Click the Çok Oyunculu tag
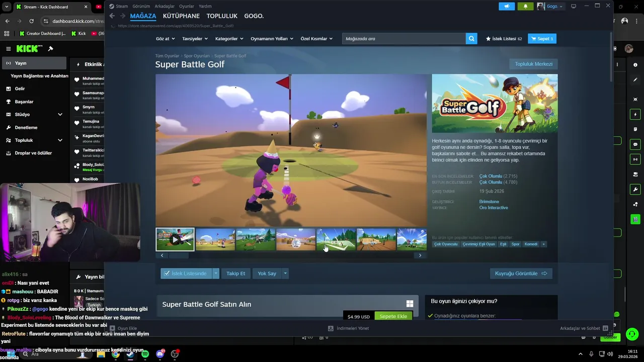This screenshot has width=644, height=362. [x=446, y=244]
